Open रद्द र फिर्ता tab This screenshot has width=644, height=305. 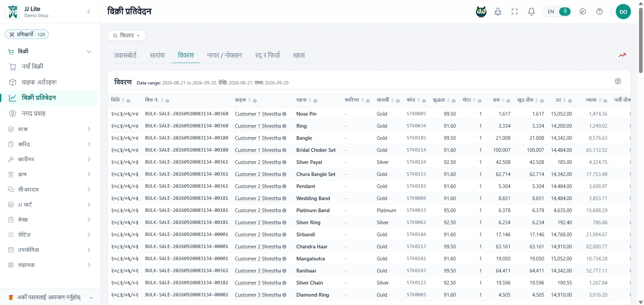[x=267, y=55]
